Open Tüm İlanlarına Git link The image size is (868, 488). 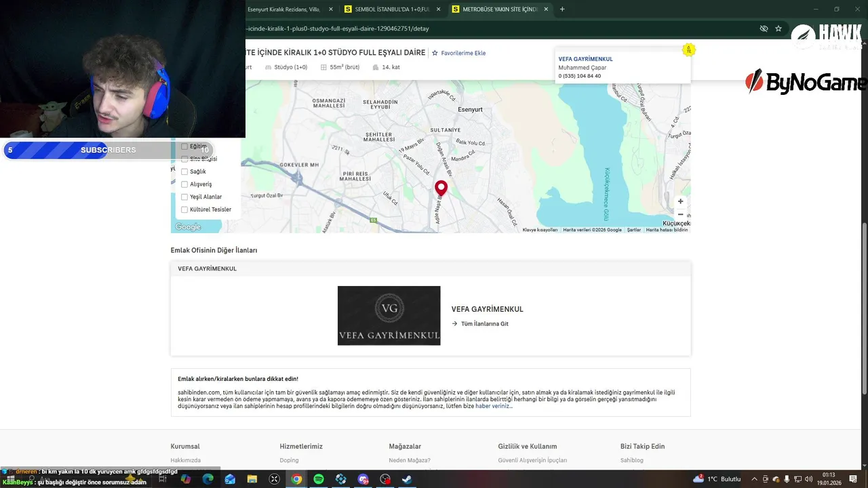pyautogui.click(x=484, y=324)
